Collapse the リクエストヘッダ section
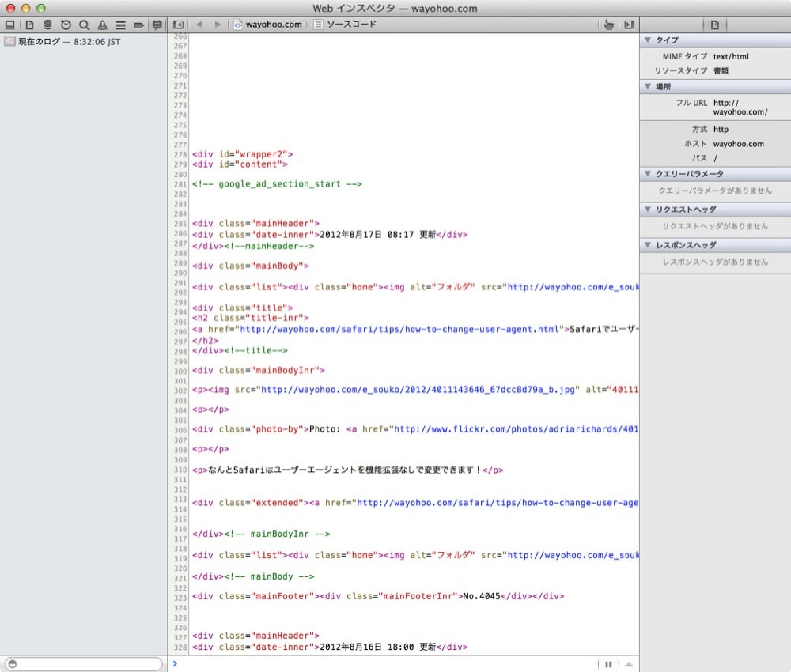Image resolution: width=791 pixels, height=672 pixels. point(648,210)
